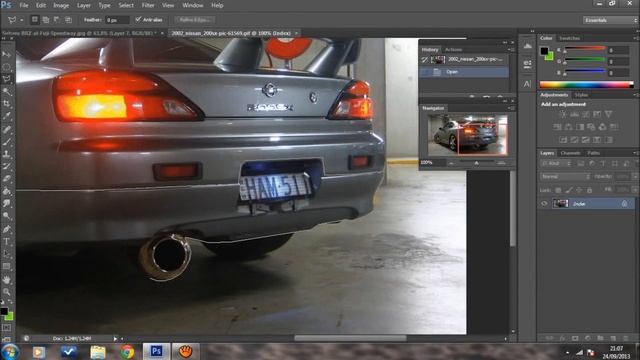Open the collapsed Histogram panel icon

point(527,46)
